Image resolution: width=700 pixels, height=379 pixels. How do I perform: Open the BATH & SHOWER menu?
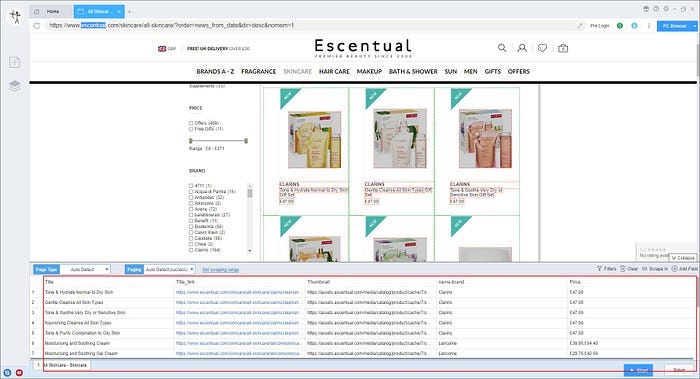[413, 71]
